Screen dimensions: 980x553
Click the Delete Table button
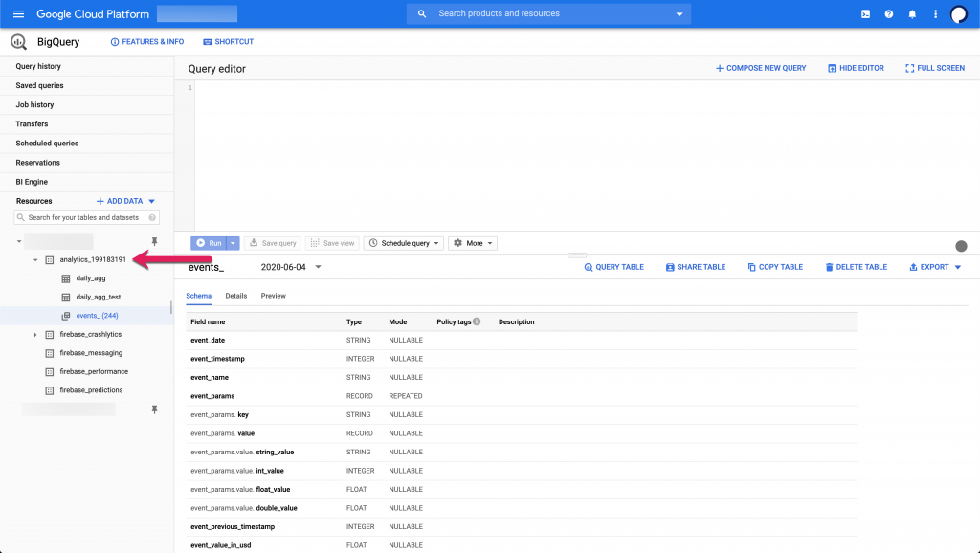point(856,267)
